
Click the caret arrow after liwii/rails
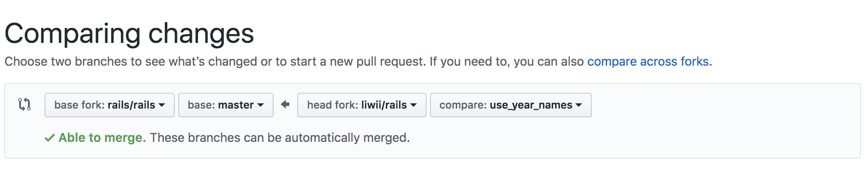coord(413,105)
